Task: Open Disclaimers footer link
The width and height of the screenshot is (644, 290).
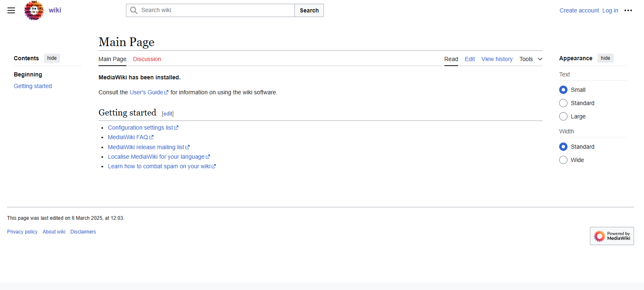Action: tap(83, 232)
